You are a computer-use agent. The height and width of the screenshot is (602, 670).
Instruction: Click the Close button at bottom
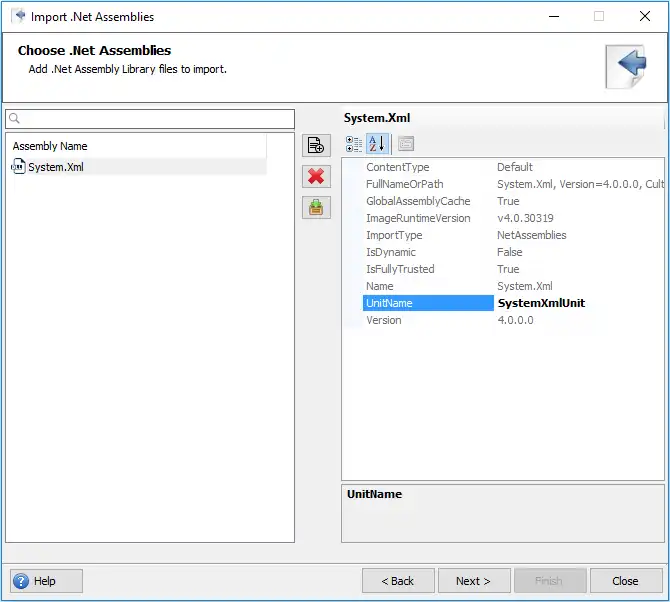click(626, 581)
